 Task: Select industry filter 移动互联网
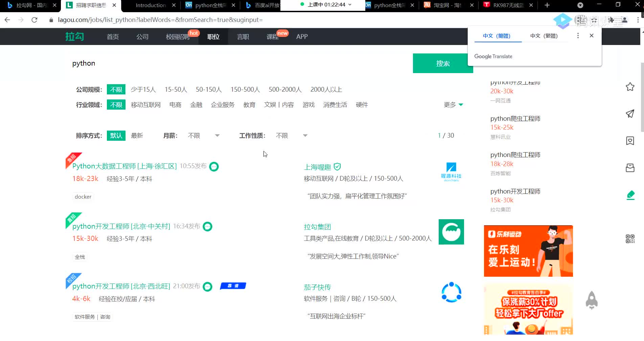coord(146,105)
